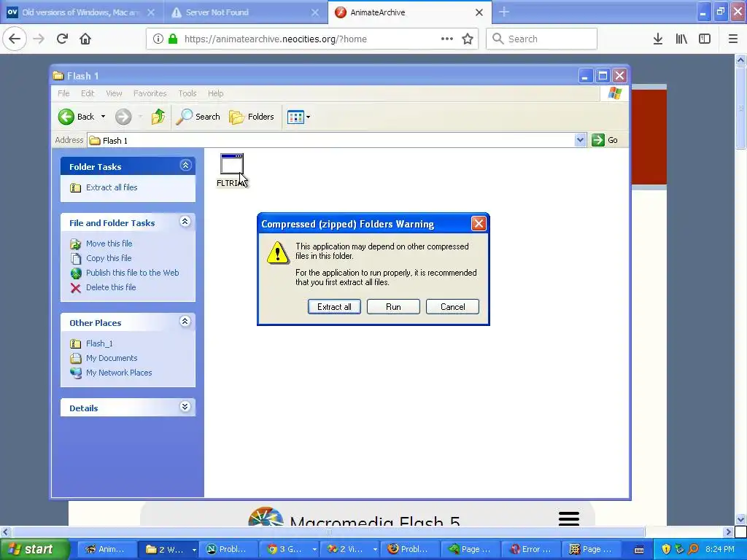The image size is (747, 560).
Task: Click Publish this file to the Web
Action: 133,273
